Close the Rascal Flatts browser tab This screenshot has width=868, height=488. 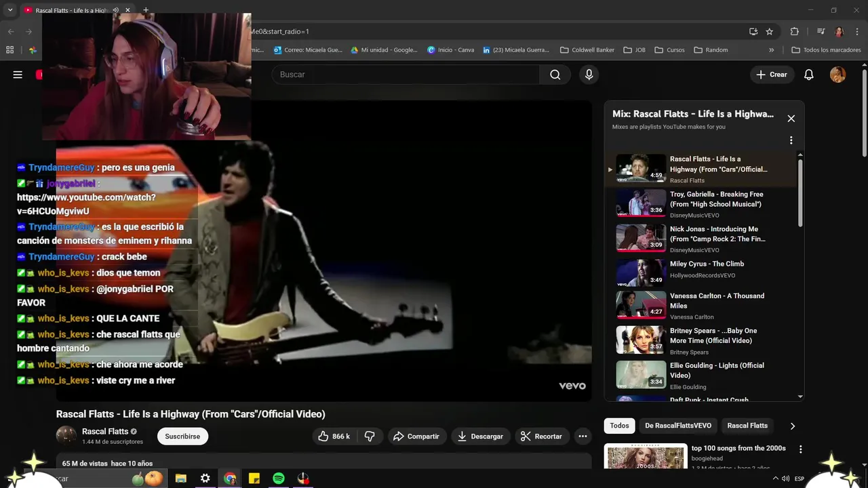(127, 10)
